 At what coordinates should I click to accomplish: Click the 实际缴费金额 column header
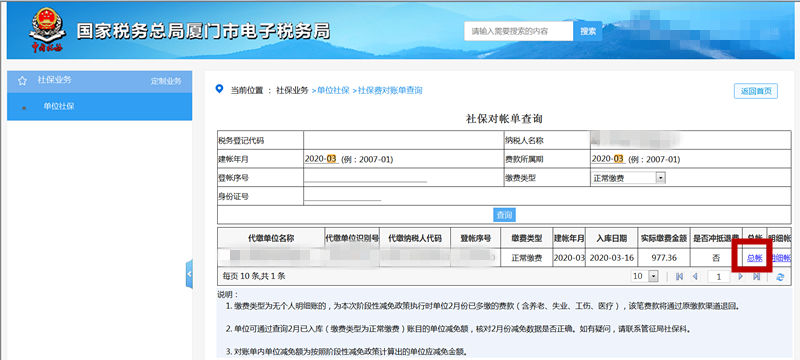664,238
